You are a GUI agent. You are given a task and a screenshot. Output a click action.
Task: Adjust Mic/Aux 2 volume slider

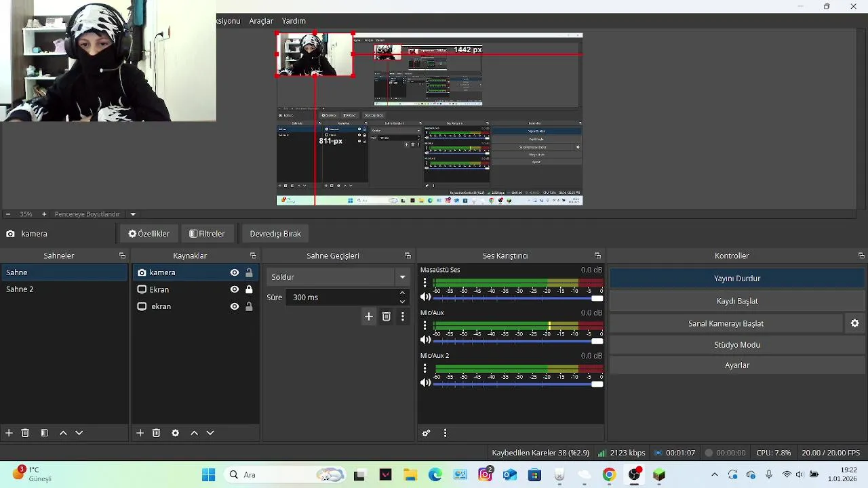[518, 383]
